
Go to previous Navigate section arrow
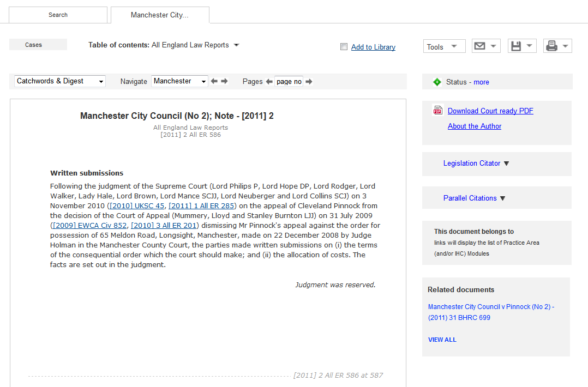pyautogui.click(x=214, y=81)
